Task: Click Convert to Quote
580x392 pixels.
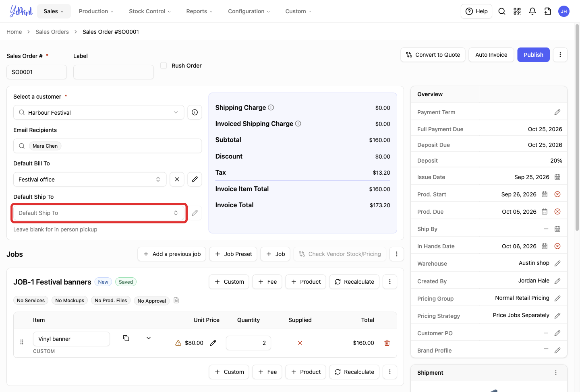Action: [x=433, y=55]
